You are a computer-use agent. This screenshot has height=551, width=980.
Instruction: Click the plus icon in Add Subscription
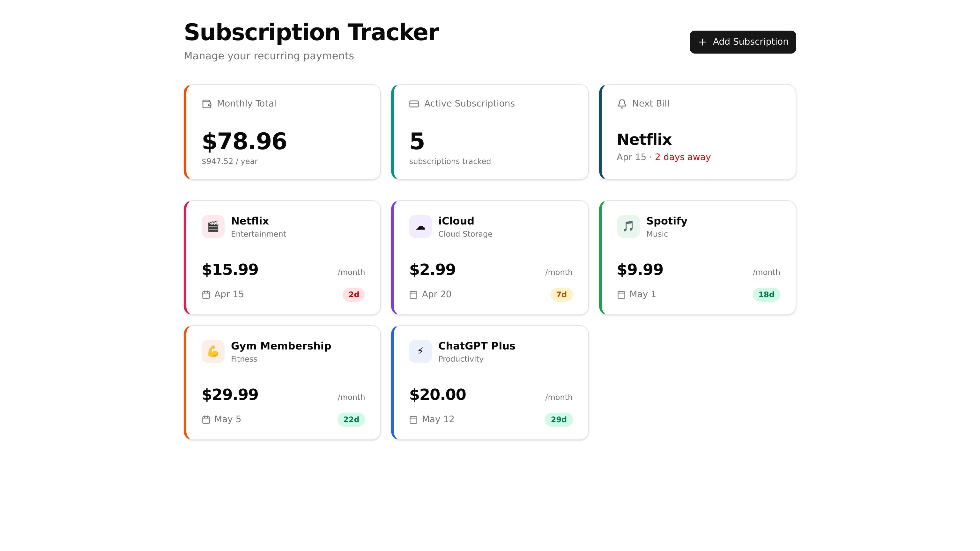pyautogui.click(x=702, y=42)
